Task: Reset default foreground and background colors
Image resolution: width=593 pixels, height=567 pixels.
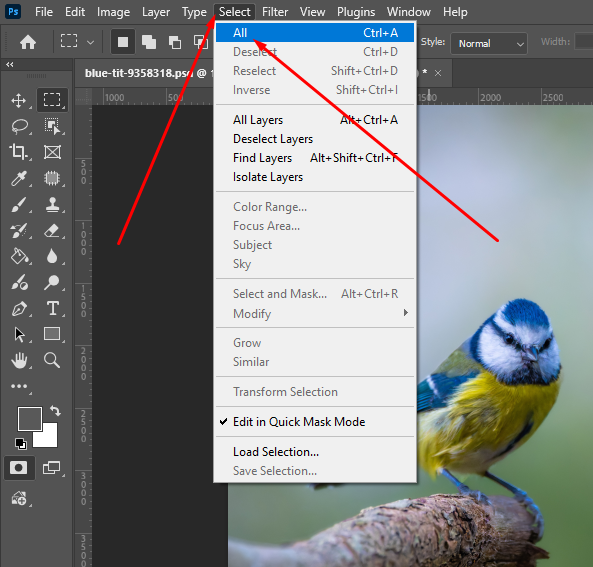Action: click(x=20, y=443)
